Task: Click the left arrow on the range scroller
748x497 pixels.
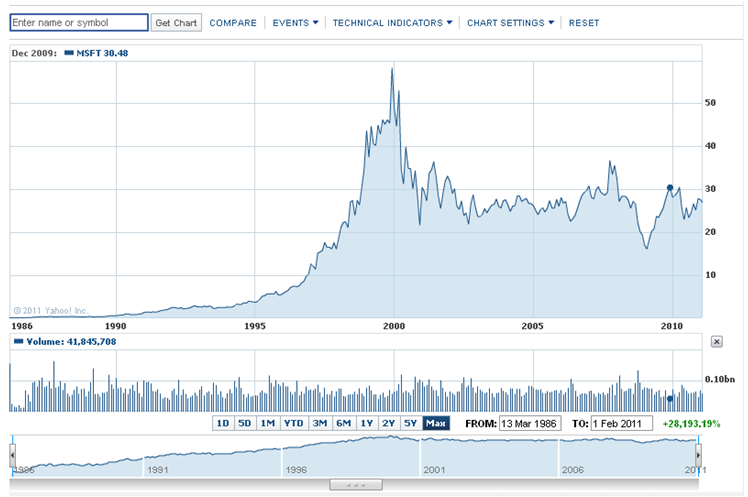Action: tap(12, 456)
